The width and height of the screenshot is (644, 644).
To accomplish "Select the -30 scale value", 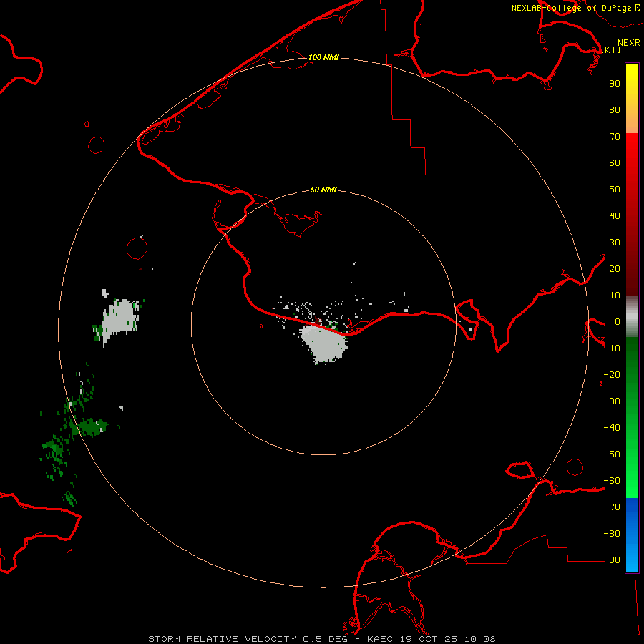I will 612,401.
